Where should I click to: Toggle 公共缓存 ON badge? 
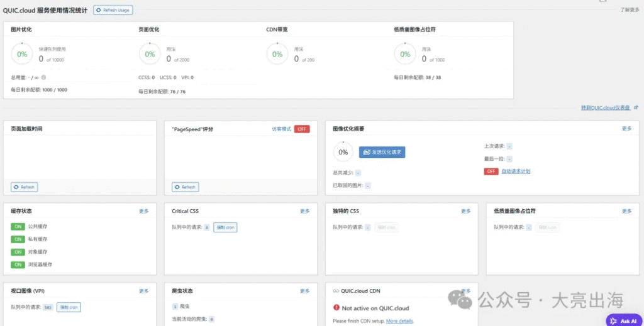pyautogui.click(x=18, y=226)
